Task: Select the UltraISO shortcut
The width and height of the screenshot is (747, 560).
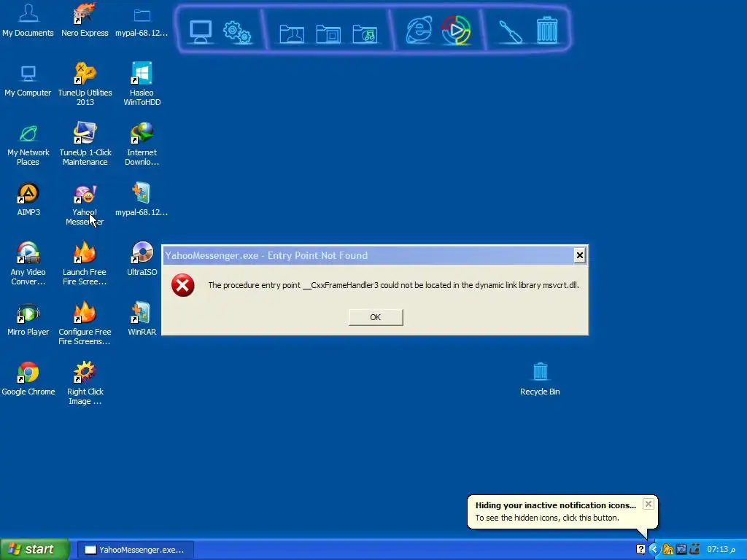Action: (142, 260)
